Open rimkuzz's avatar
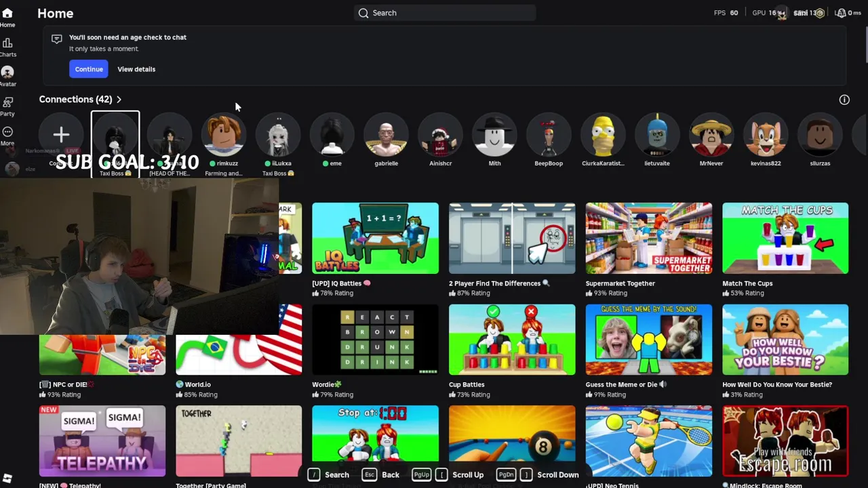Screen dimensions: 868x488 (224, 135)
